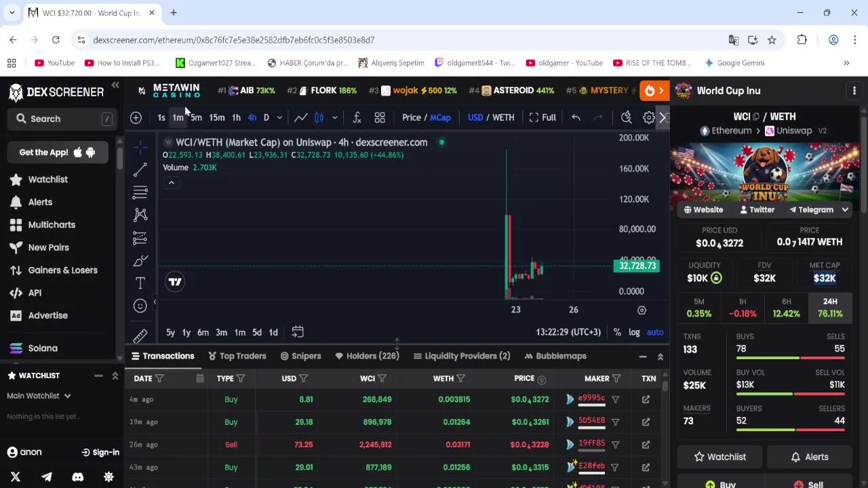The height and width of the screenshot is (488, 868).
Task: Open the emoji icons tool
Action: click(140, 306)
